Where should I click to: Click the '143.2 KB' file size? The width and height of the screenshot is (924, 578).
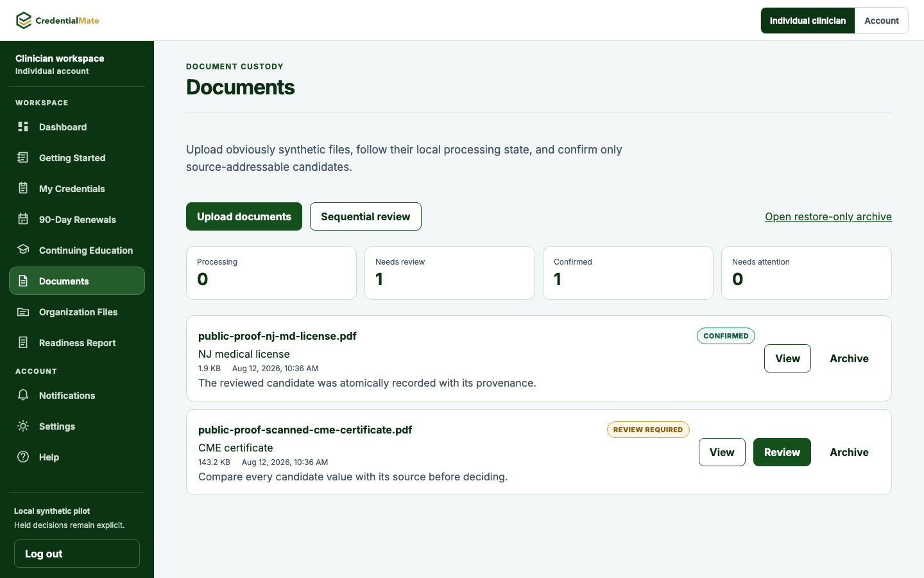pyautogui.click(x=214, y=462)
